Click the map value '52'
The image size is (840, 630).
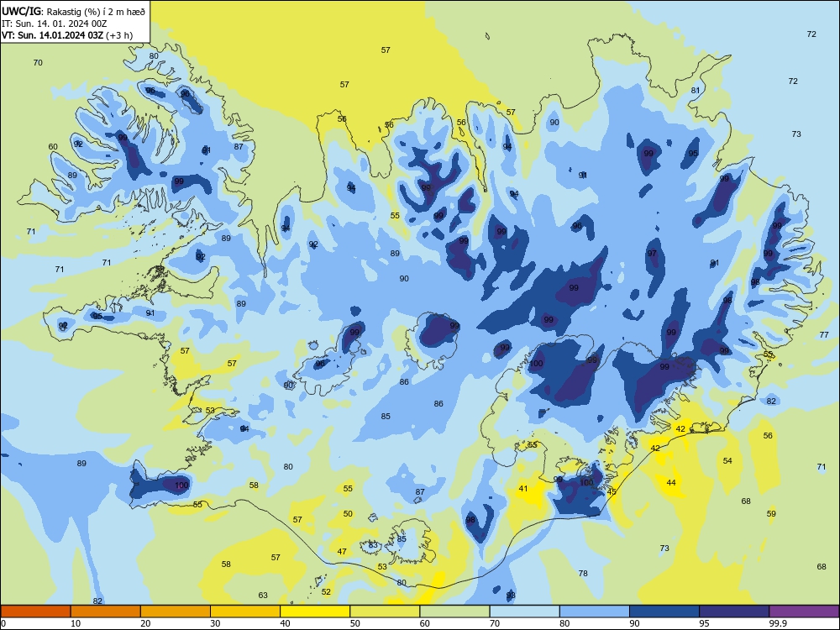coord(326,592)
